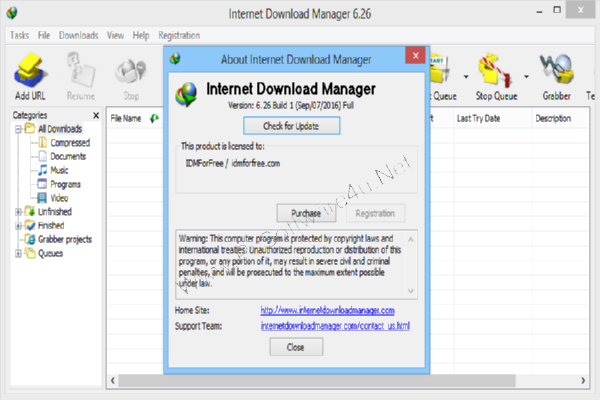Open the File menu
Viewport: 600px width, 400px height.
tap(44, 36)
